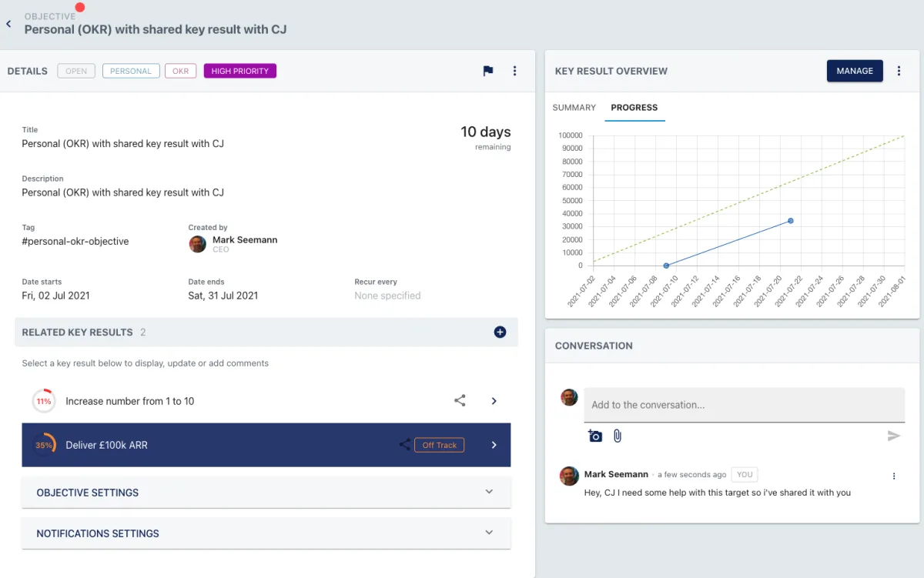This screenshot has width=924, height=578.
Task: Add a related key result with plus icon
Action: pyautogui.click(x=500, y=332)
